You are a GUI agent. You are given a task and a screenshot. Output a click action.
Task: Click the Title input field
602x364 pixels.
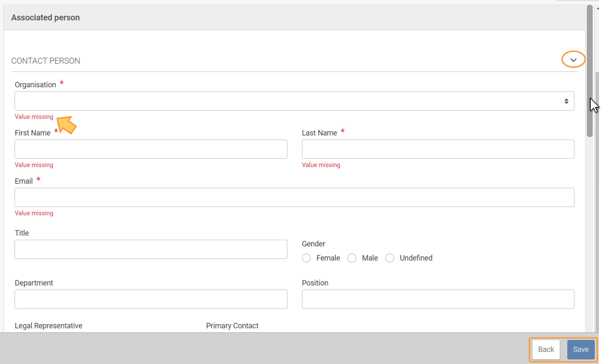[151, 249]
